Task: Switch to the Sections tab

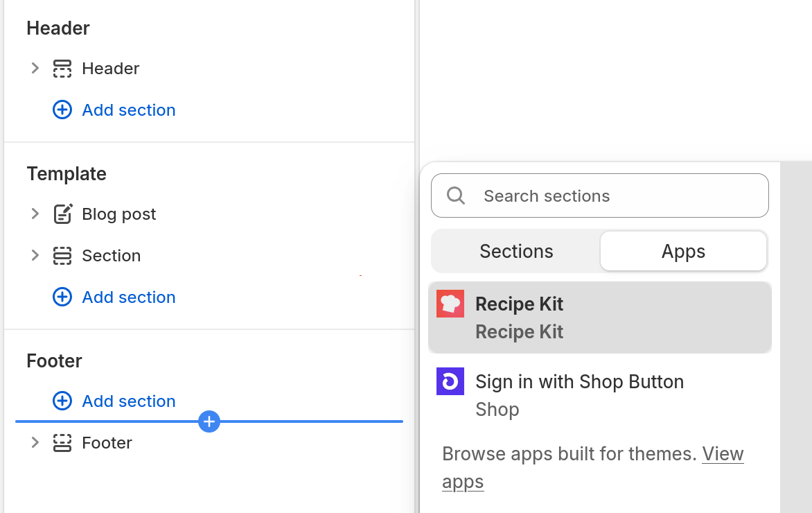Action: click(516, 252)
